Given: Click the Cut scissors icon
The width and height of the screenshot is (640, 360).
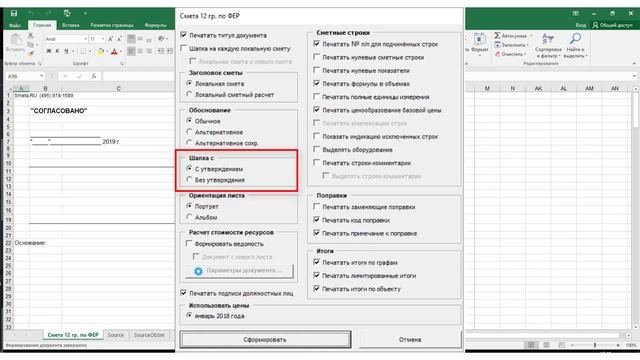Looking at the screenshot, I should (x=30, y=36).
